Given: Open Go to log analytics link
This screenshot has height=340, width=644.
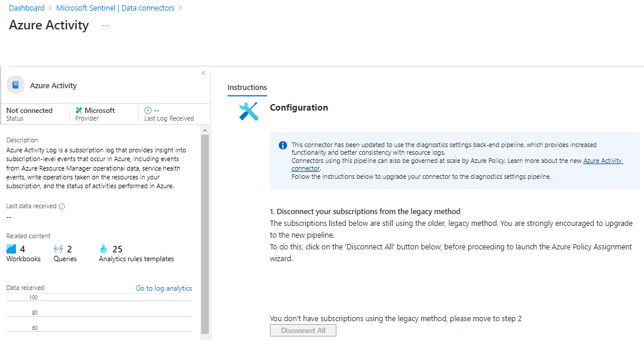Looking at the screenshot, I should pyautogui.click(x=163, y=288).
